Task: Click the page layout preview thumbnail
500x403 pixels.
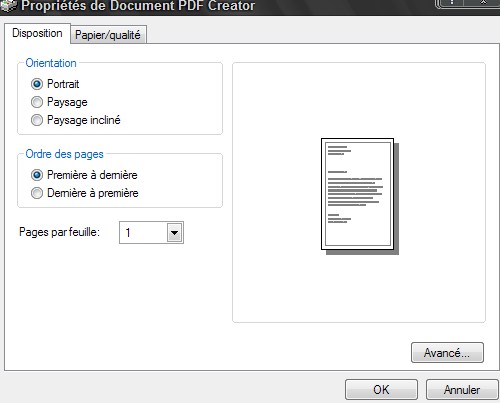Action: 360,196
